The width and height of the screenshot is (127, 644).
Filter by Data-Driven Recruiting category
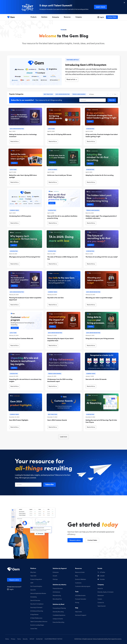(x=63, y=94)
